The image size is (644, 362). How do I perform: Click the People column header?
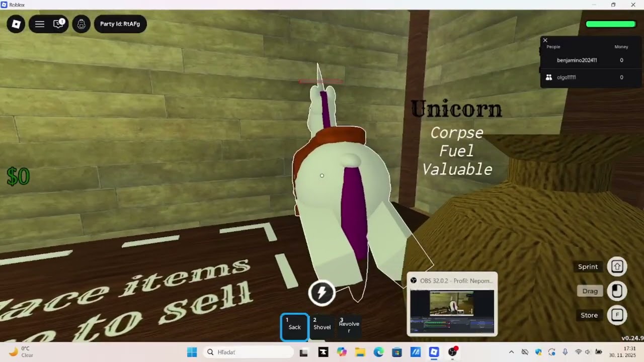[x=553, y=47]
